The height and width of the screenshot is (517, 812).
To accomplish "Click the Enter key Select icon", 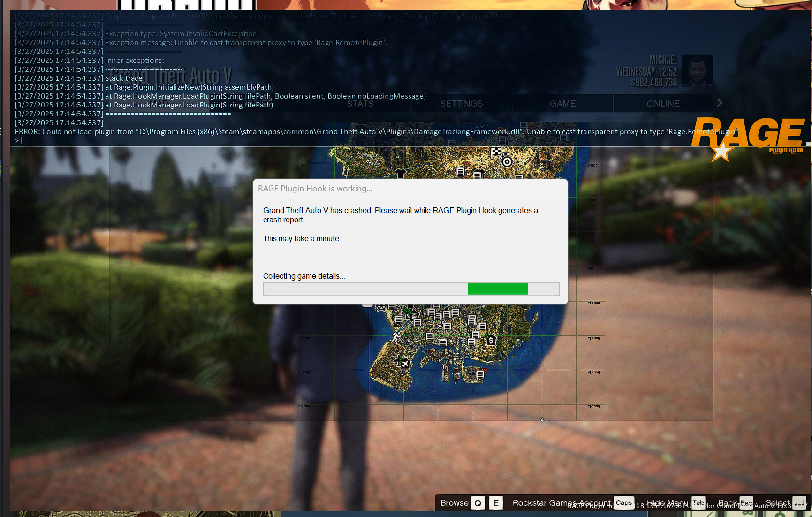I will coord(799,503).
